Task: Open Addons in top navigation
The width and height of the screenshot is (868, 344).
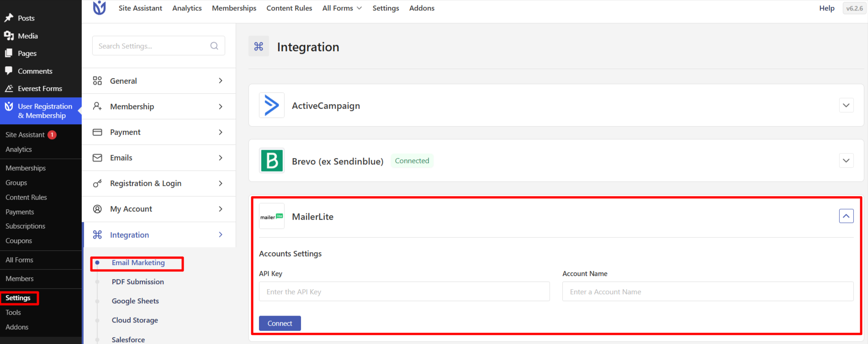Action: [422, 8]
